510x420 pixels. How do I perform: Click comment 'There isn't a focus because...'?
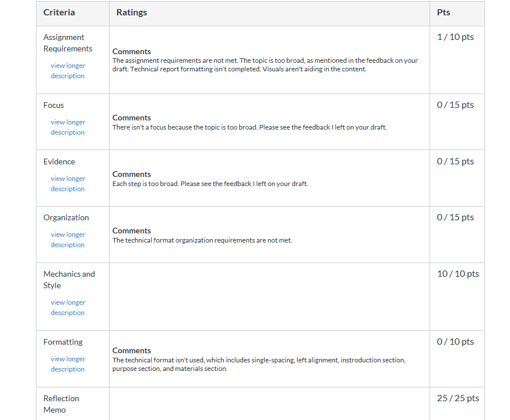click(x=249, y=127)
